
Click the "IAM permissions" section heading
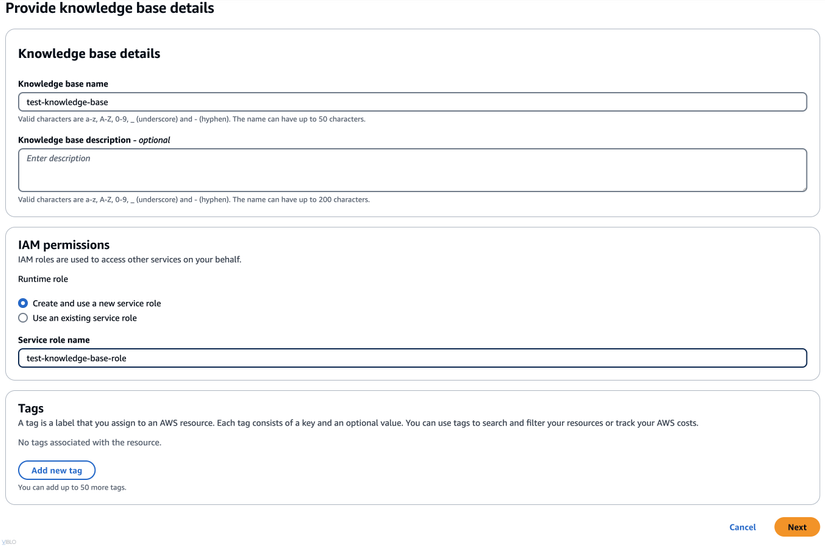64,245
